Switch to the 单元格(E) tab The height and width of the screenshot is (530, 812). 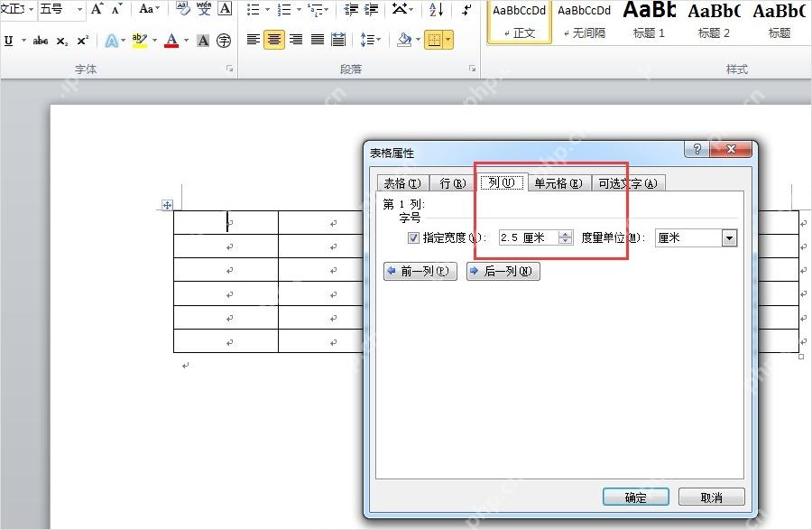(558, 183)
